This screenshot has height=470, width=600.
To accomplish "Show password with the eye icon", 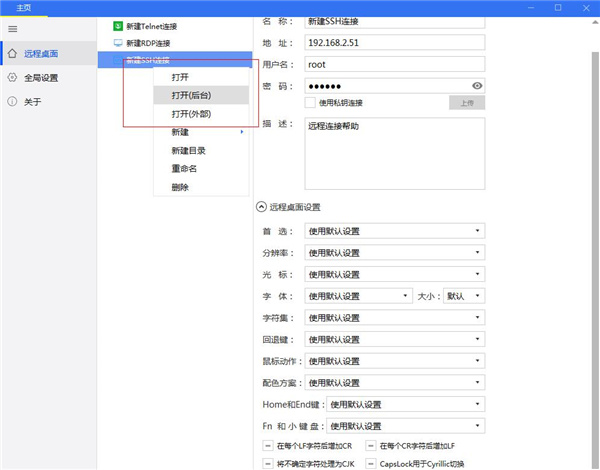I will click(477, 86).
